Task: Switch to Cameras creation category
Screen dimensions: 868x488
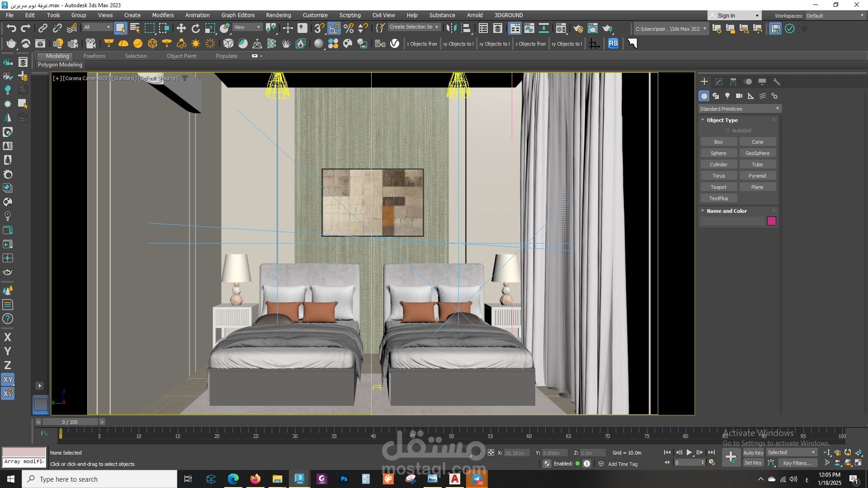Action: coord(739,96)
